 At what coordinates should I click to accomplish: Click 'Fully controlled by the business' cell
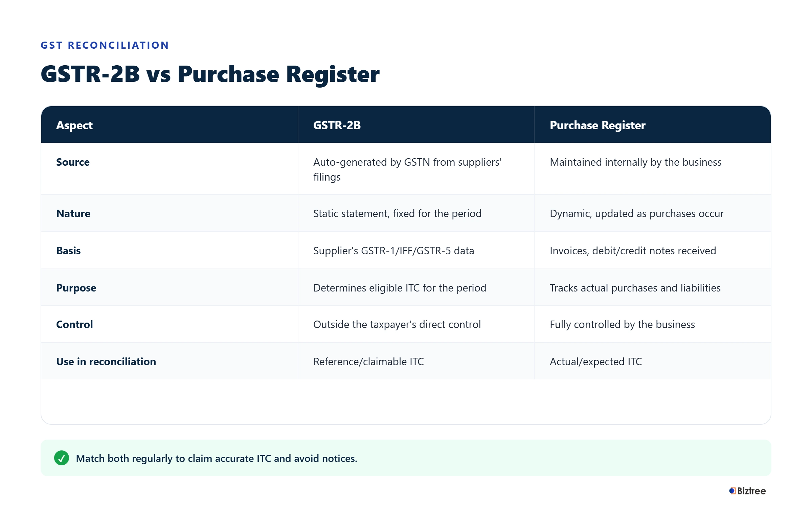[652, 324]
